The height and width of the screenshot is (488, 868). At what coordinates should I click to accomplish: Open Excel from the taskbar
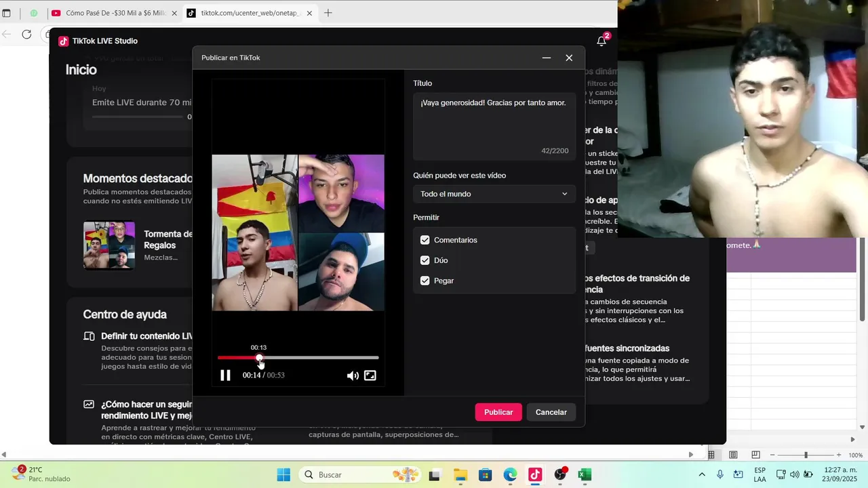(585, 474)
